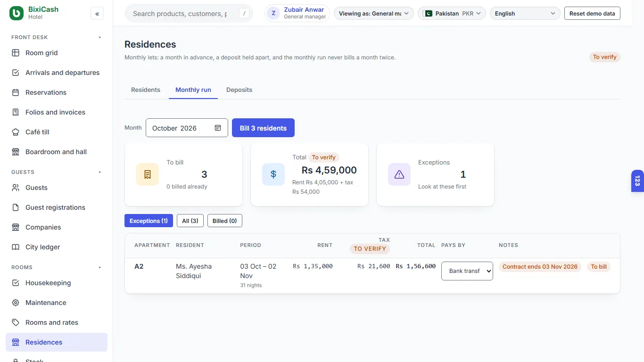Click the BixiCash logo icon
Screen dimensions: 644x362
pos(17,13)
